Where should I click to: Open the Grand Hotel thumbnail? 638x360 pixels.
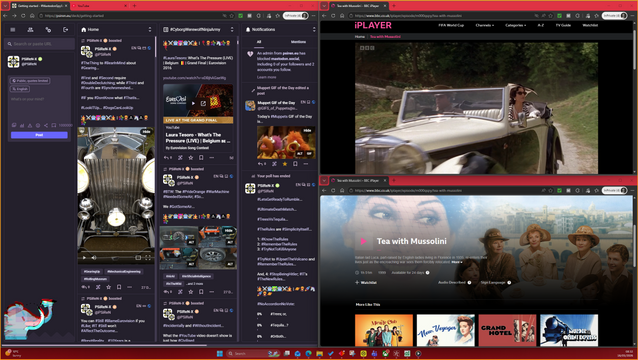click(x=507, y=330)
